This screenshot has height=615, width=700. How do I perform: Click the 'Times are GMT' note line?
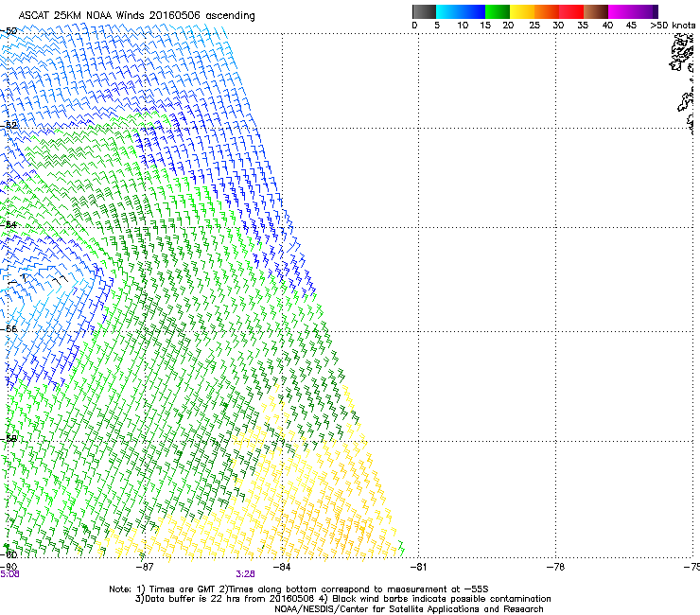point(299,589)
